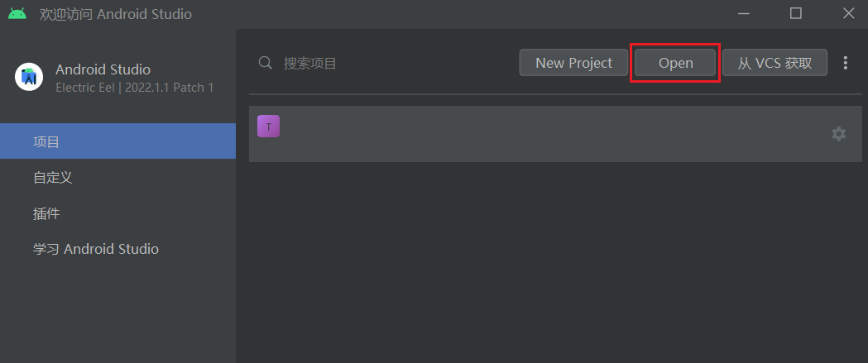Click the Android Studio name label
Image resolution: width=868 pixels, height=363 pixels.
[103, 69]
